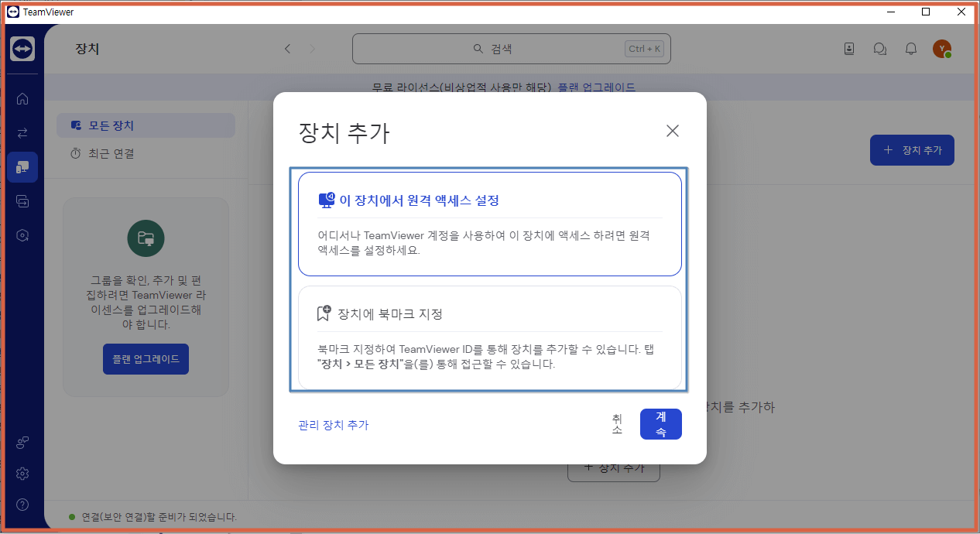This screenshot has height=534, width=980.
Task: Click the 장치 추가 dialog heading
Action: (x=344, y=133)
